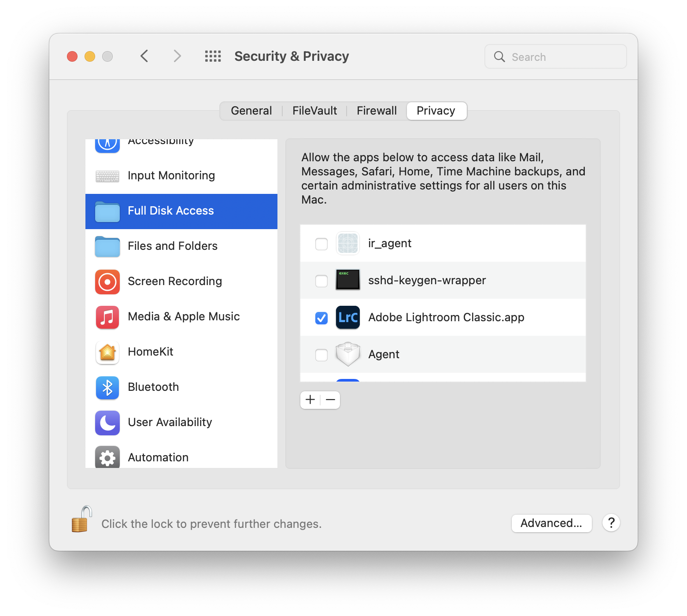Disable Full Disk Access for Adobe Lightroom Classic
This screenshot has width=687, height=616.
tap(321, 317)
